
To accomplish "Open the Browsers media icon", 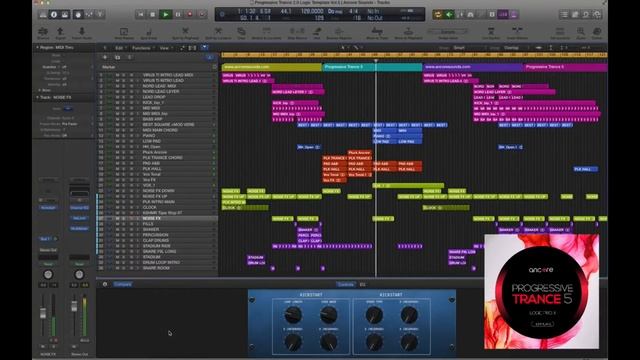I will coord(597,15).
